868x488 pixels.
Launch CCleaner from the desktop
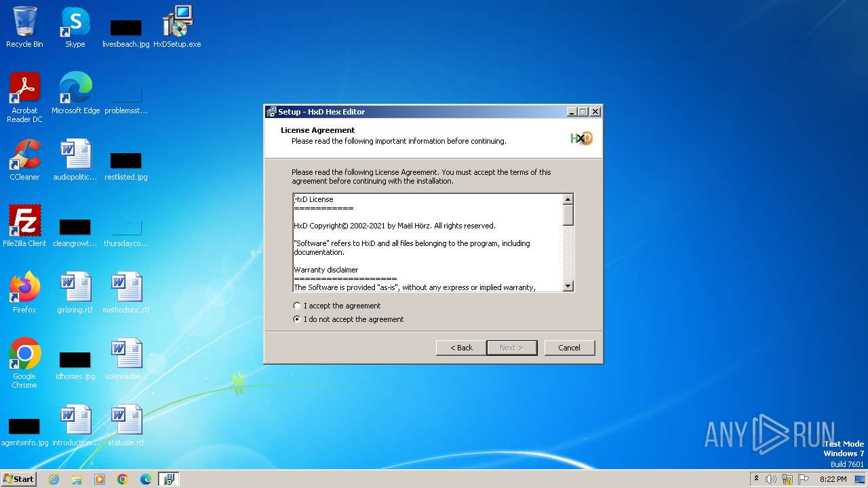24,160
